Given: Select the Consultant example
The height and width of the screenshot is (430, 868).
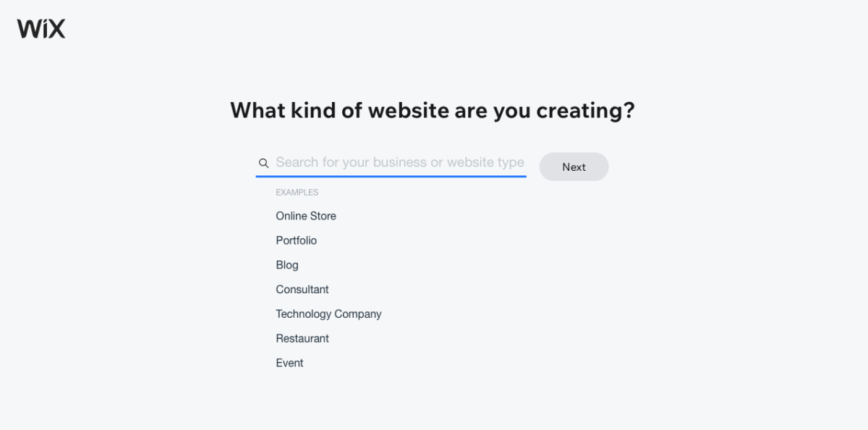Looking at the screenshot, I should [x=302, y=290].
